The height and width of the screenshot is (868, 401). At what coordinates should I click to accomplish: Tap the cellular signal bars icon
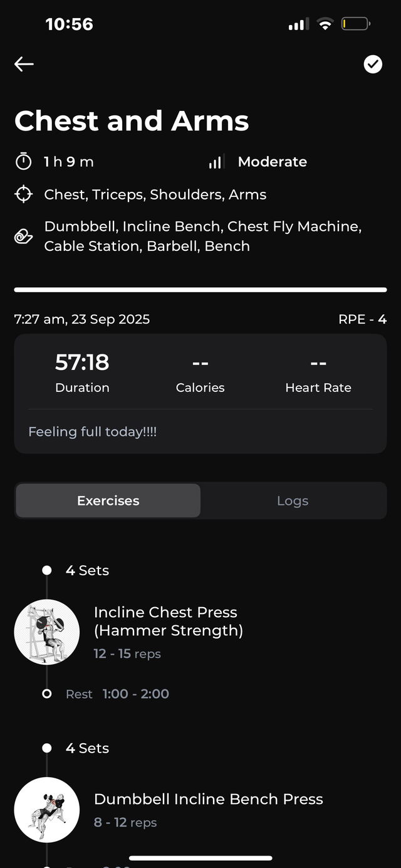click(298, 24)
